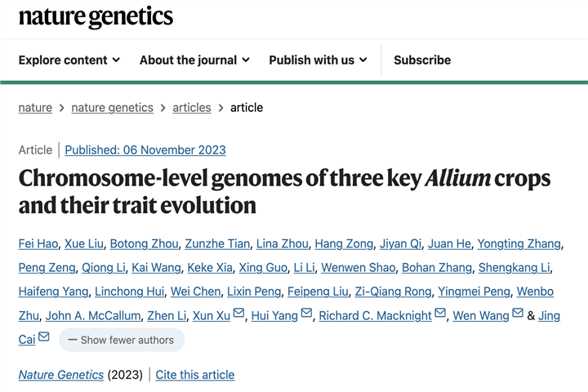Open author Zi-Qiang Rong link
Screen dimensions: 588x392
point(393,292)
